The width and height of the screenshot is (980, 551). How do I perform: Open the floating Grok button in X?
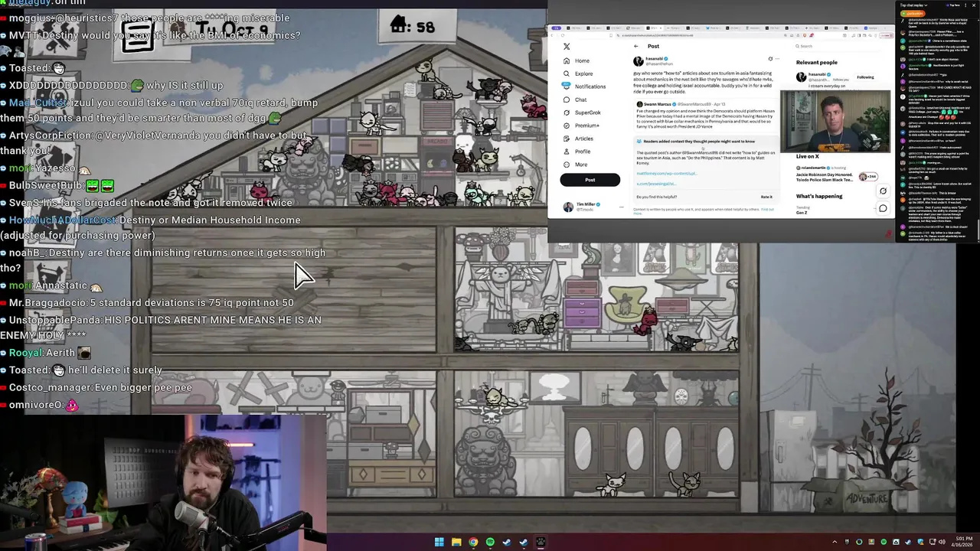pos(883,191)
